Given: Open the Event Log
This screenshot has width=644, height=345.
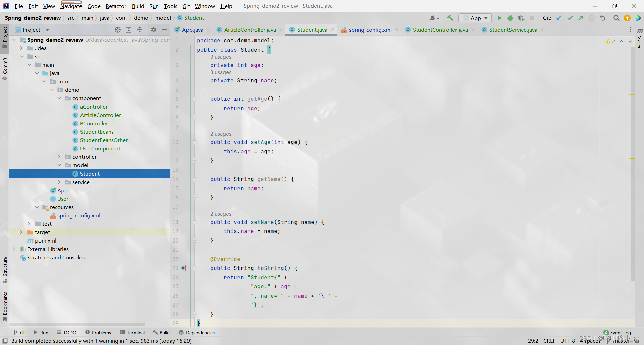Looking at the screenshot, I should pyautogui.click(x=617, y=333).
